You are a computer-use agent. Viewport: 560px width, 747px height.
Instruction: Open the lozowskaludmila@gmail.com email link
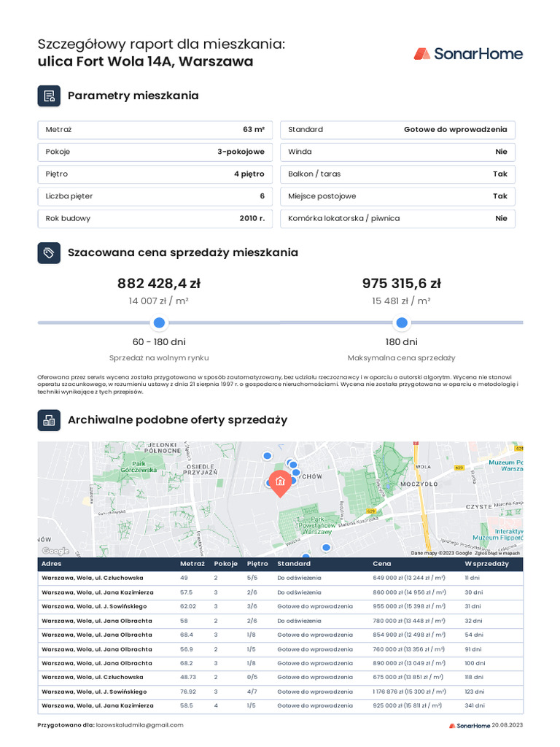click(139, 725)
